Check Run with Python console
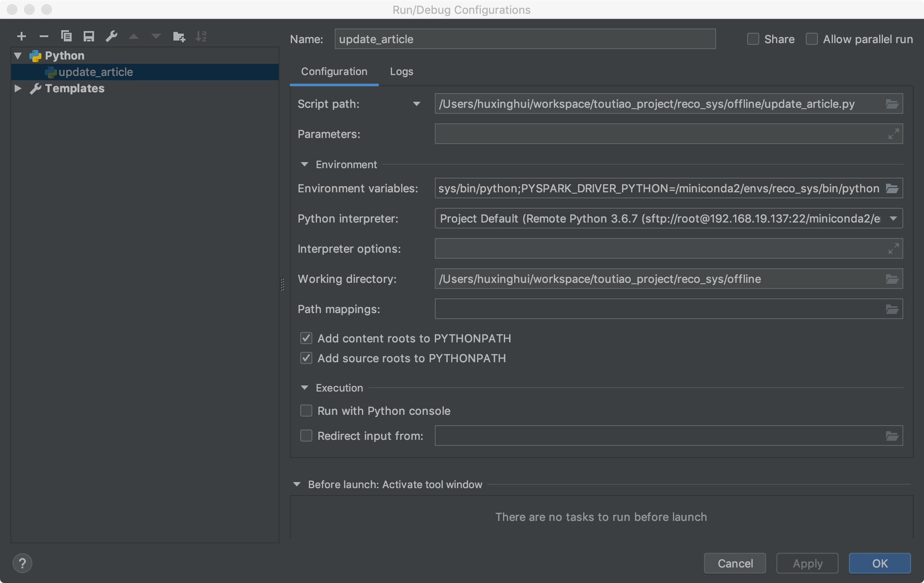This screenshot has height=583, width=924. (x=306, y=411)
